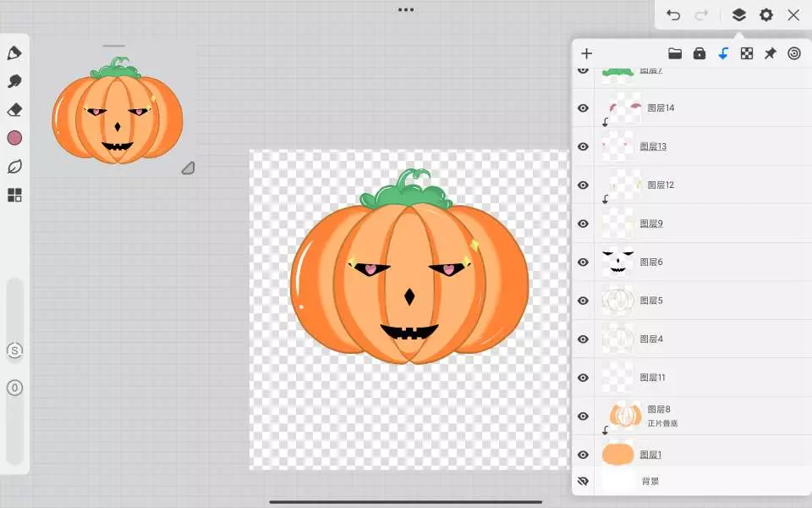Select 图层4 thumbnail
This screenshot has width=812, height=508.
(x=617, y=339)
